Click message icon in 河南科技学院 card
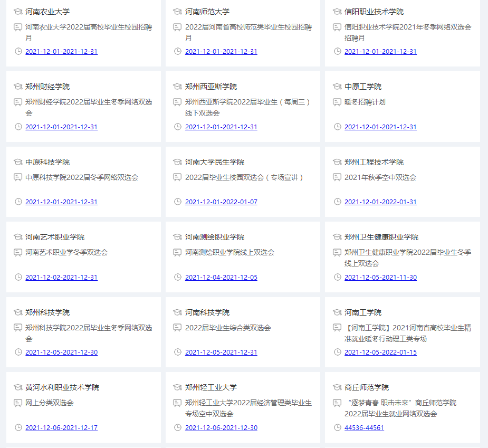The width and height of the screenshot is (488, 448). pos(178,328)
